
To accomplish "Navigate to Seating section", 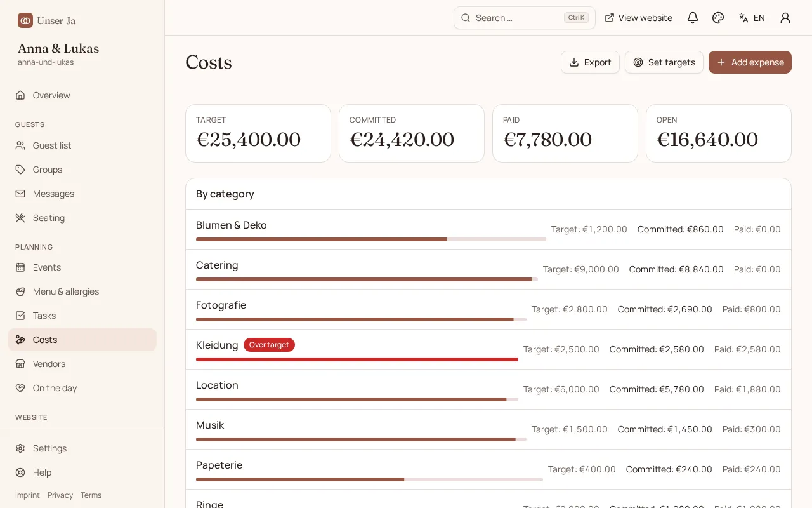I will pos(82,218).
